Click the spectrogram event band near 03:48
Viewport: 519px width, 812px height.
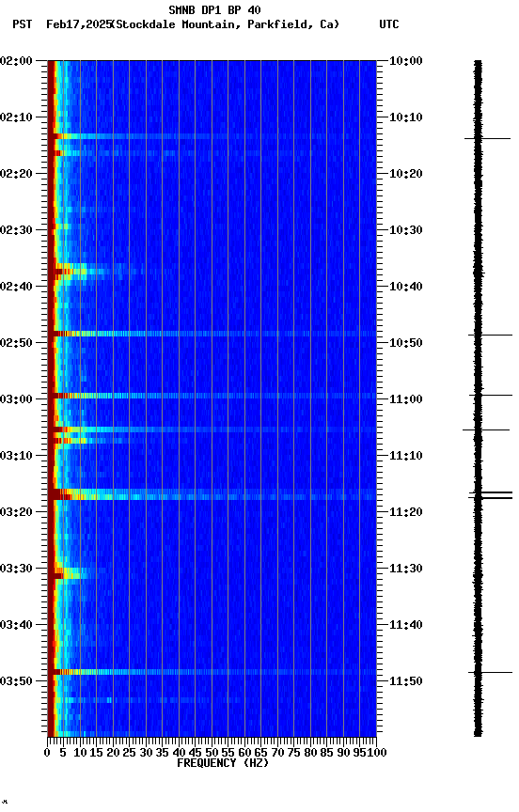point(212,672)
